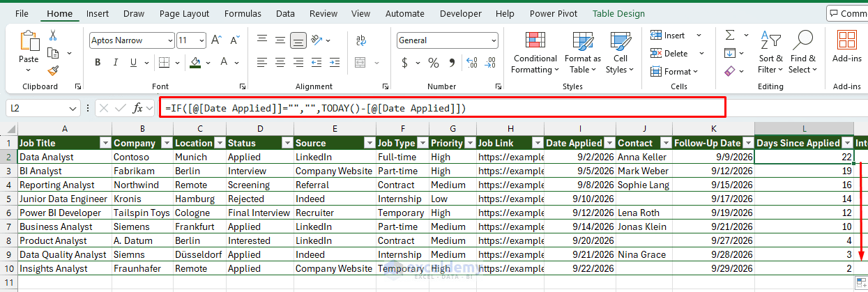Click the Fill down icon

[x=730, y=53]
